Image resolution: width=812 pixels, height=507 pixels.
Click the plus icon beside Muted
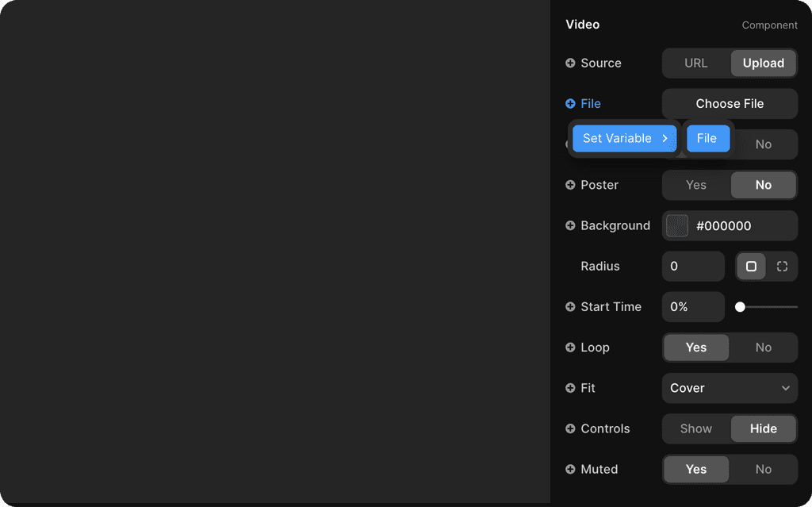tap(569, 469)
